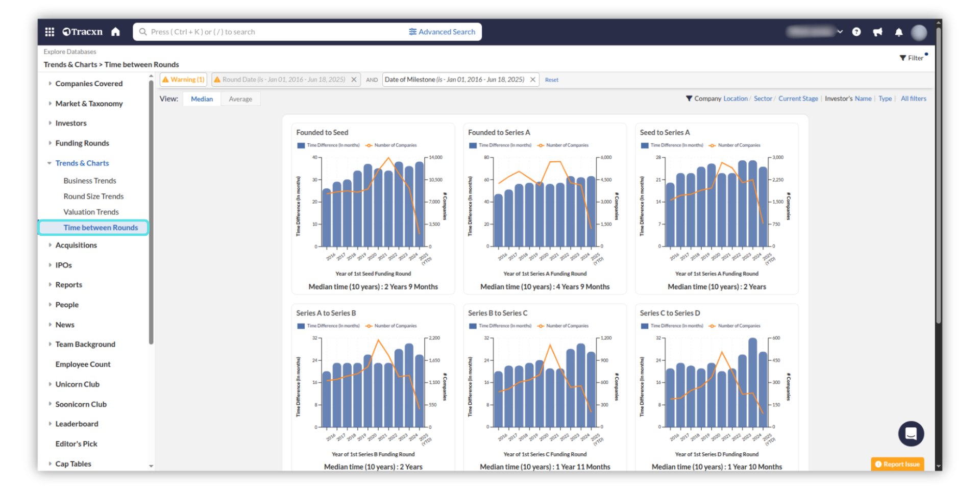Switch the view to Average
This screenshot has height=490, width=980.
pyautogui.click(x=240, y=99)
